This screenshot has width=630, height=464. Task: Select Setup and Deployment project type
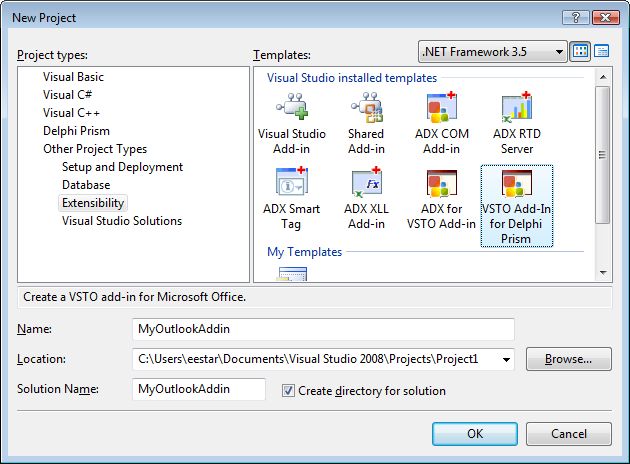[123, 167]
